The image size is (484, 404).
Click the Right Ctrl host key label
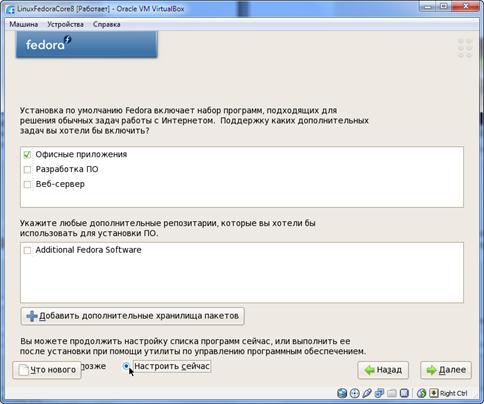[453, 394]
